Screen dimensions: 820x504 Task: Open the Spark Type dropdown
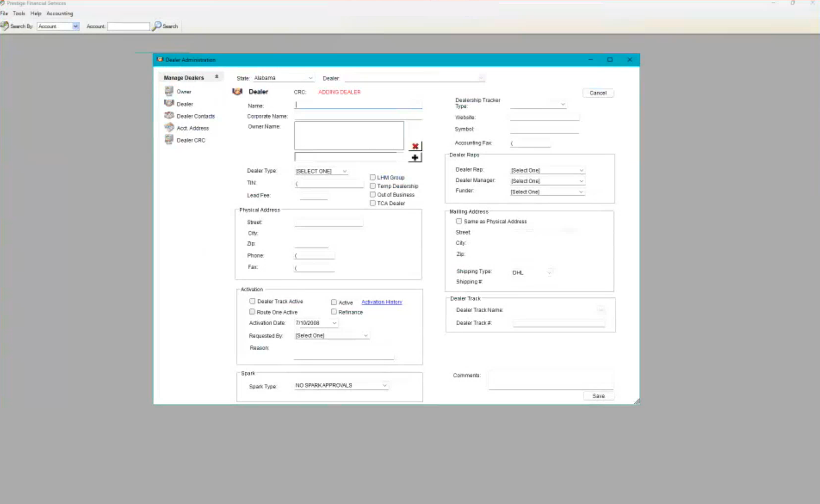click(385, 386)
